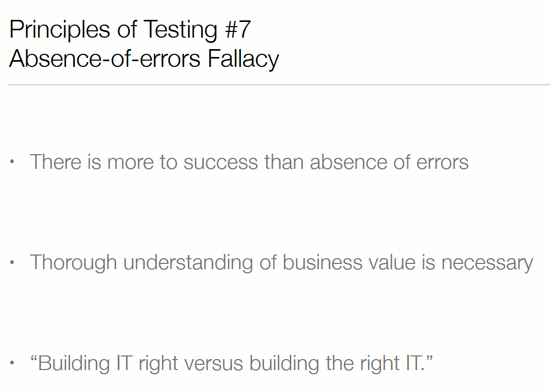This screenshot has width=550, height=392.
Task: Select the bullet text about absence of errors
Action: (x=249, y=162)
